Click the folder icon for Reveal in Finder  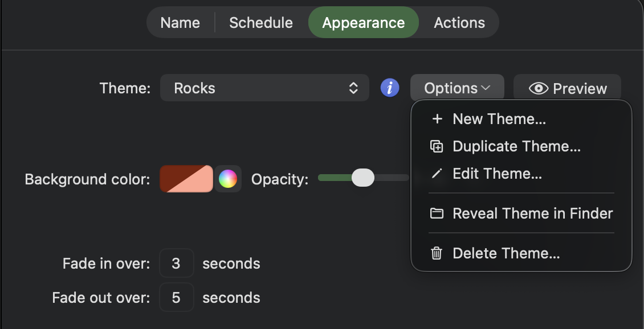437,213
